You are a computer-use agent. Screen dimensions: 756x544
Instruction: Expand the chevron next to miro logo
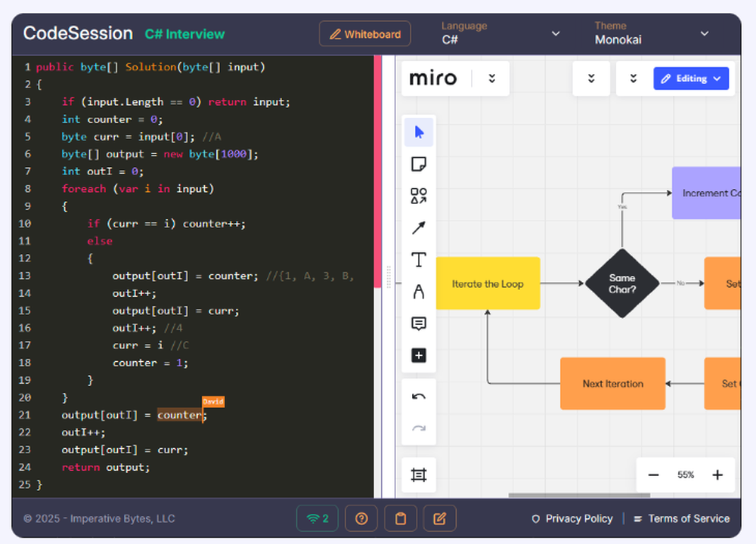pos(492,79)
